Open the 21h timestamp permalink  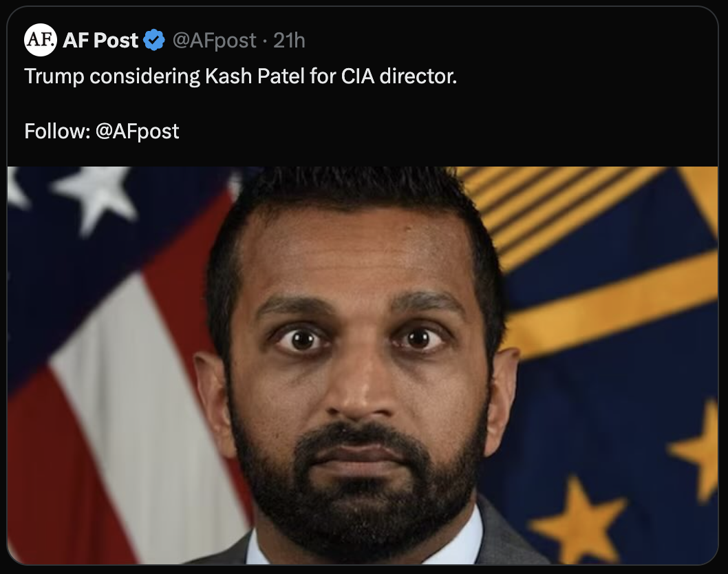click(x=289, y=41)
